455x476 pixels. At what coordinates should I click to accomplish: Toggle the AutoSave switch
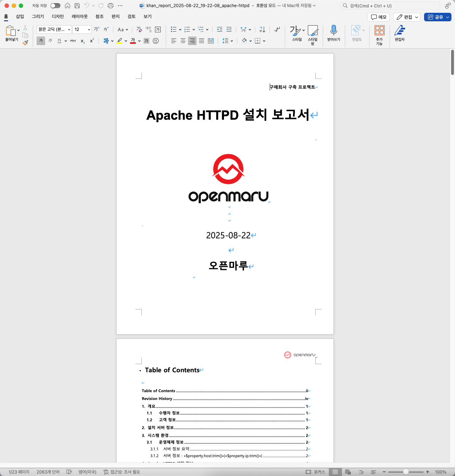click(x=55, y=6)
